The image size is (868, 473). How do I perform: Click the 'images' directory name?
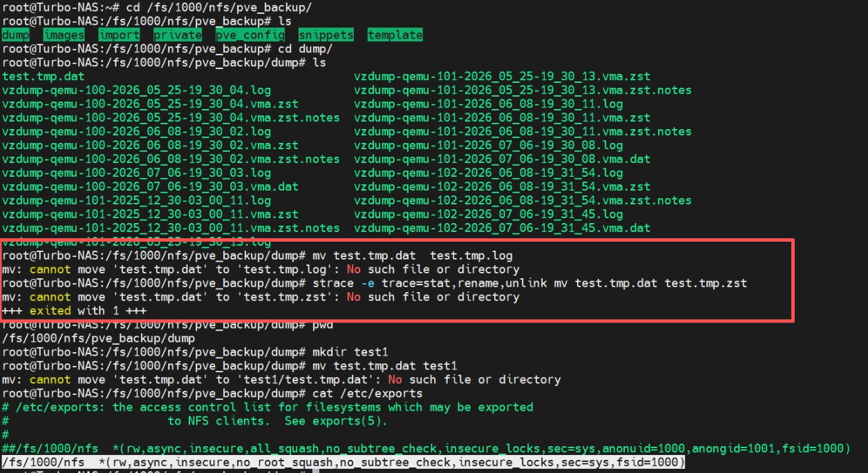64,35
